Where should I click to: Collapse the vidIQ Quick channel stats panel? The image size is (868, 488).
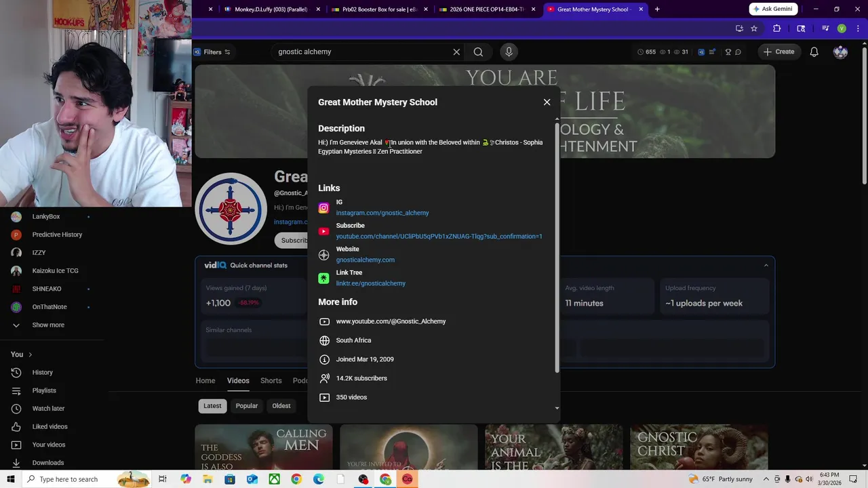pos(766,265)
